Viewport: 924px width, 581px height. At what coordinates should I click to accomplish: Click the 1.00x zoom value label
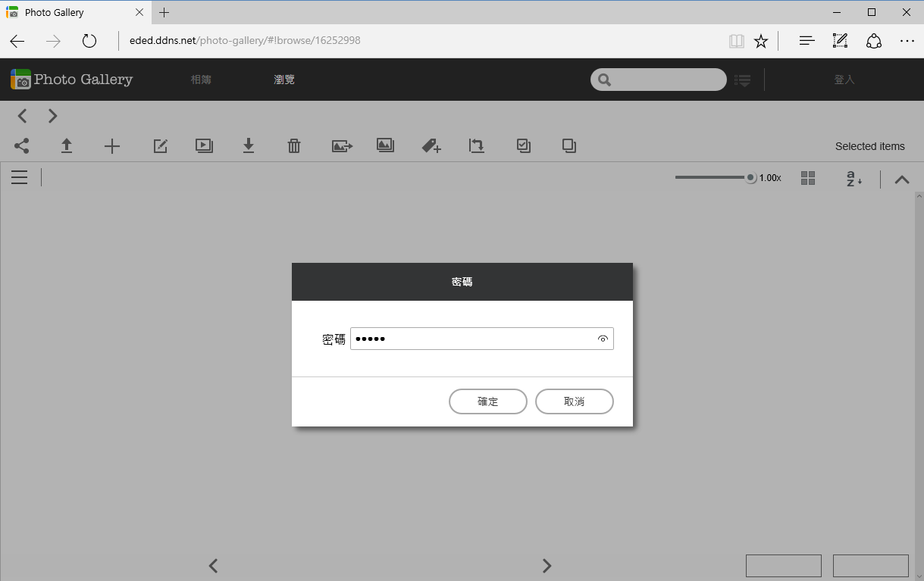[x=770, y=178]
